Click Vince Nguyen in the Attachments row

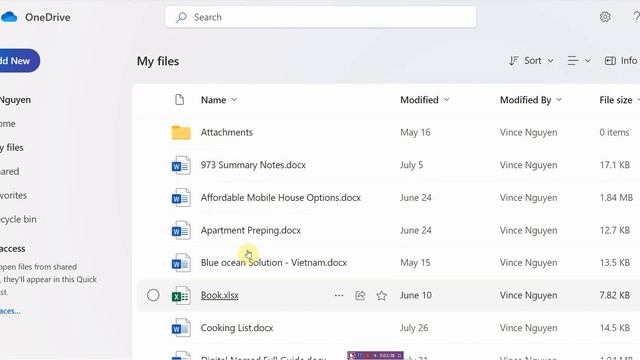pyautogui.click(x=528, y=132)
